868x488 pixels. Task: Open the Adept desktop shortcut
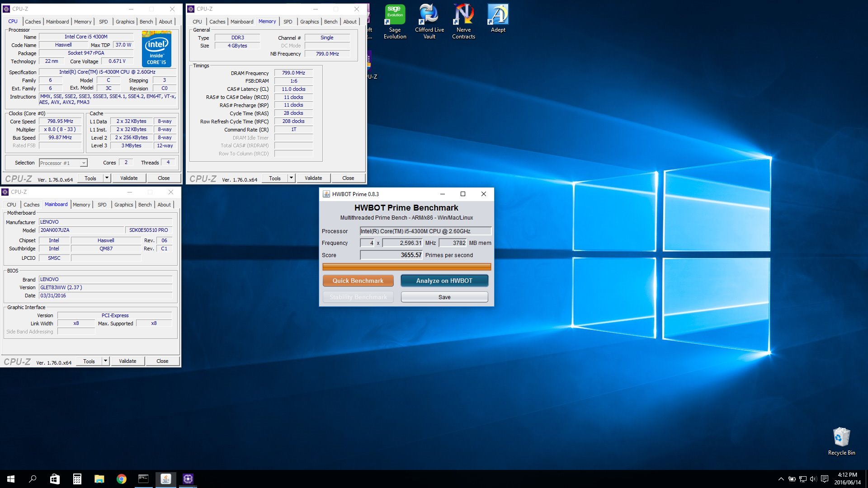[498, 18]
